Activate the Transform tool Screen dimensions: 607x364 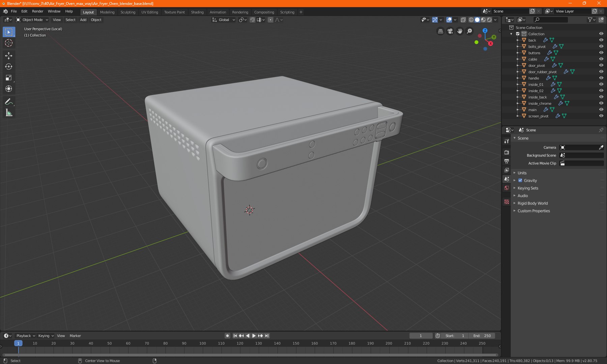[x=9, y=89]
